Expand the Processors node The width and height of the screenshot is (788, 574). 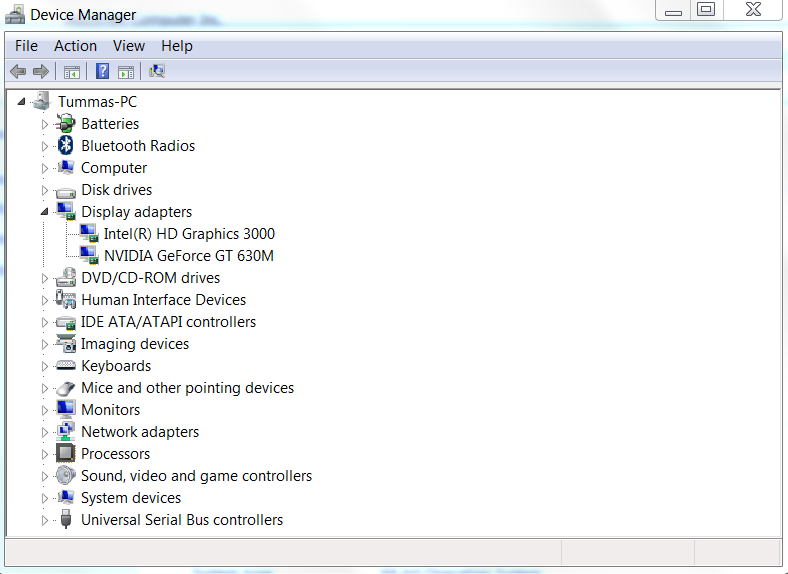click(45, 454)
